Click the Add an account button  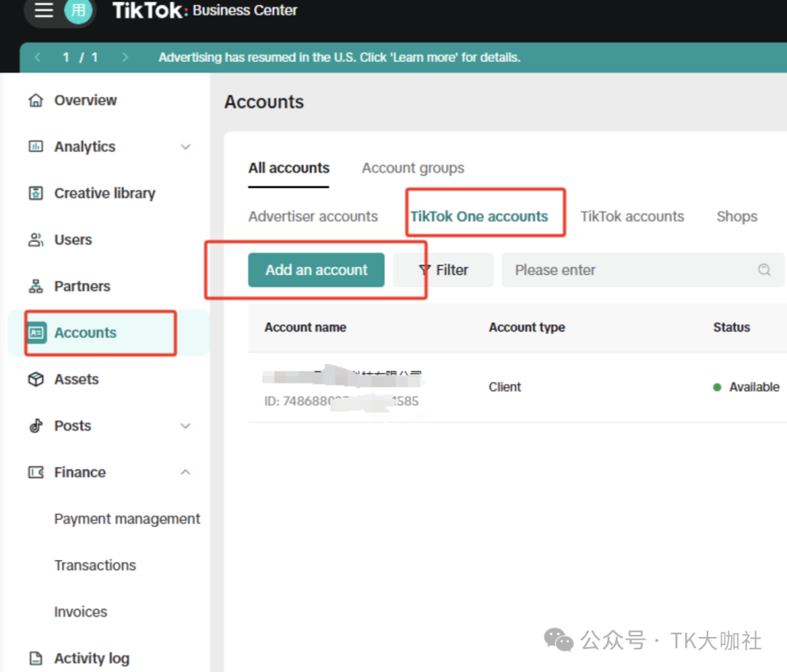316,270
